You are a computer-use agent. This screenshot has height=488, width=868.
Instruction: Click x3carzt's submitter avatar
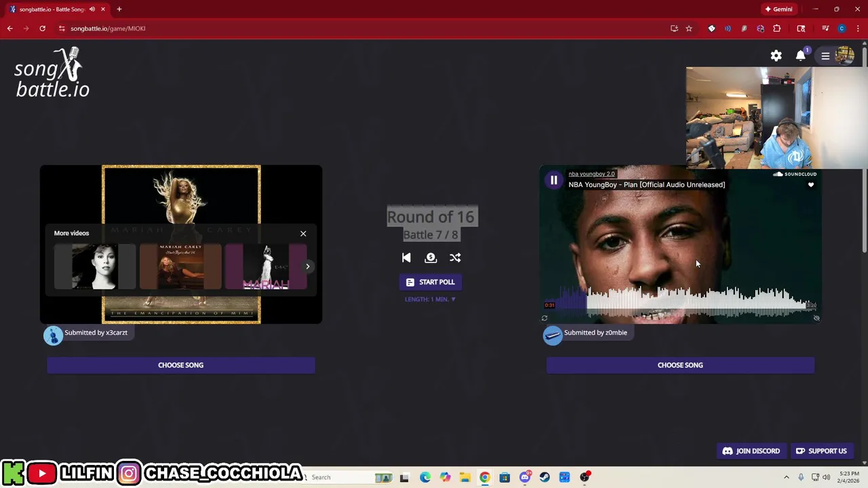53,335
